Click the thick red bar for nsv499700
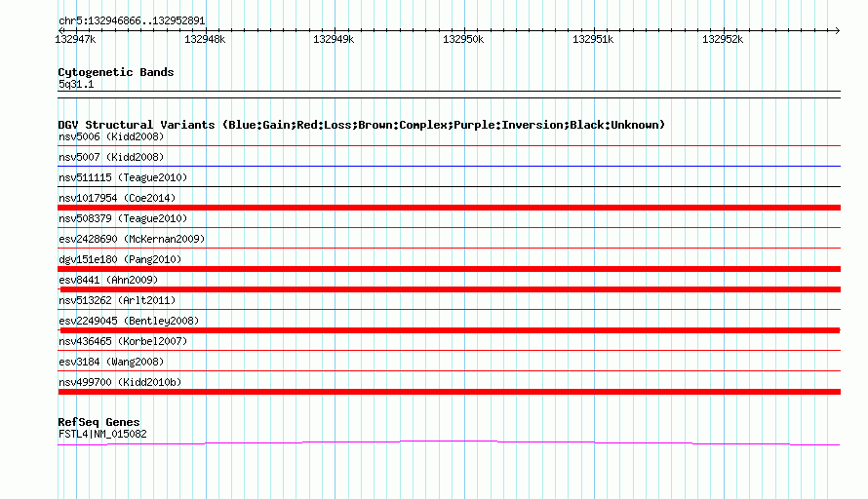This screenshot has width=868, height=499. click(x=449, y=392)
